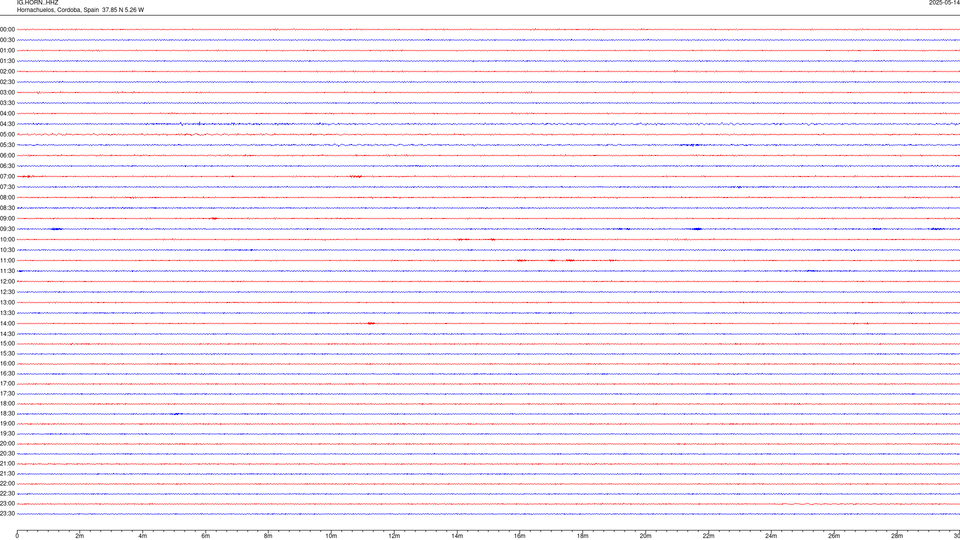Pick the 07:30 row label
The height and width of the screenshot is (540, 960).
7,187
